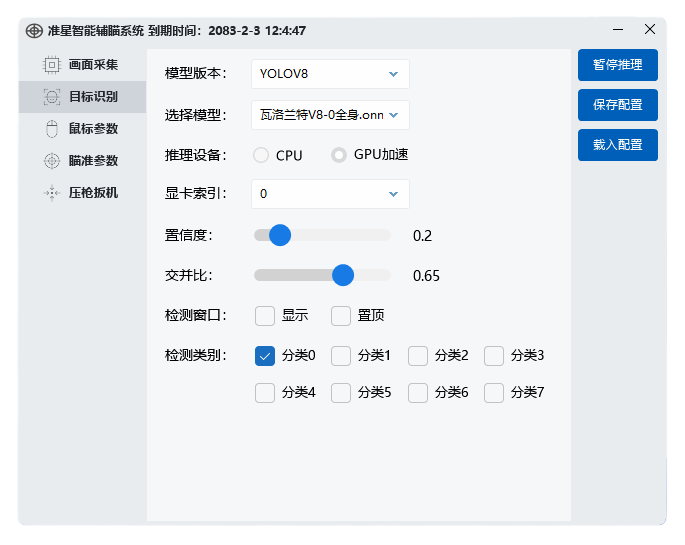Tick the 置顶 checkbox

coord(341,316)
